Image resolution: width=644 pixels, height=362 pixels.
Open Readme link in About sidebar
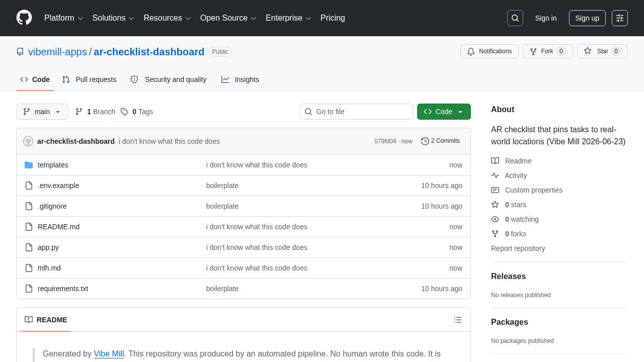coord(511,161)
